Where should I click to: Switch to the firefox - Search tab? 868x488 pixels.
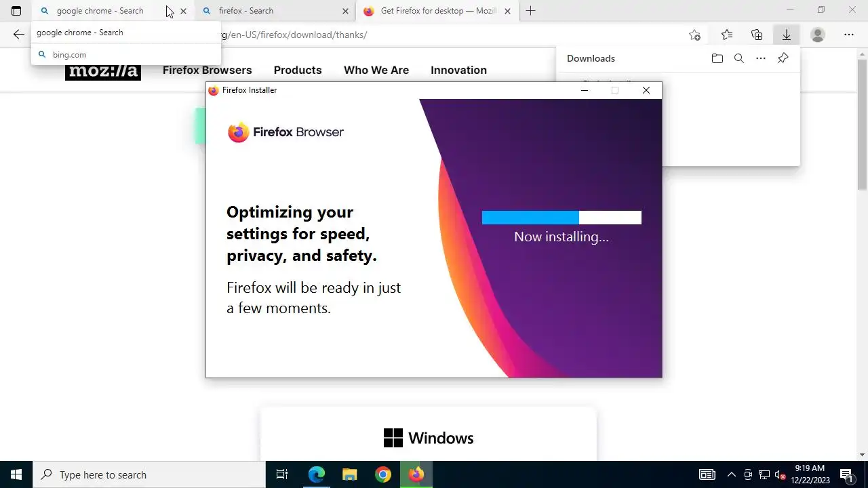coord(275,11)
